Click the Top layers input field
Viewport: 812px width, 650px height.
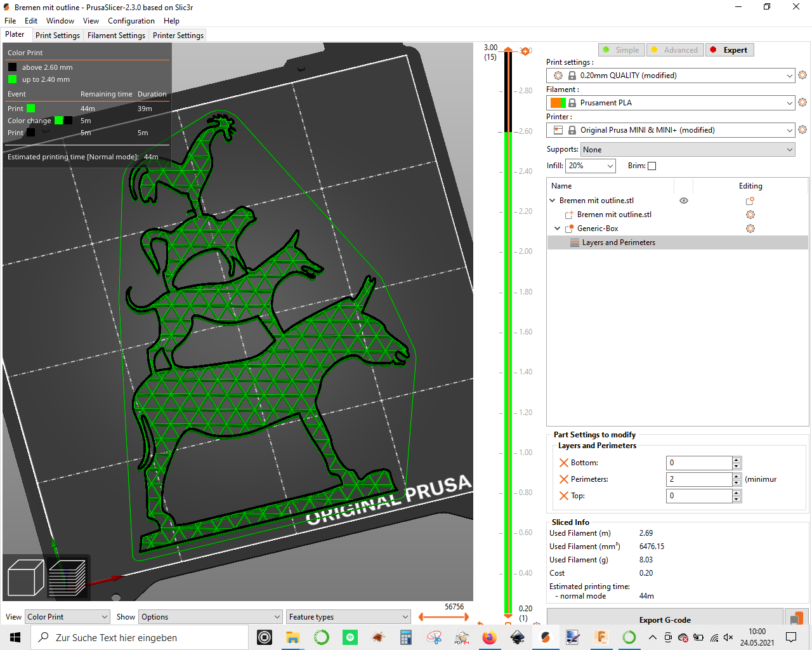[699, 496]
